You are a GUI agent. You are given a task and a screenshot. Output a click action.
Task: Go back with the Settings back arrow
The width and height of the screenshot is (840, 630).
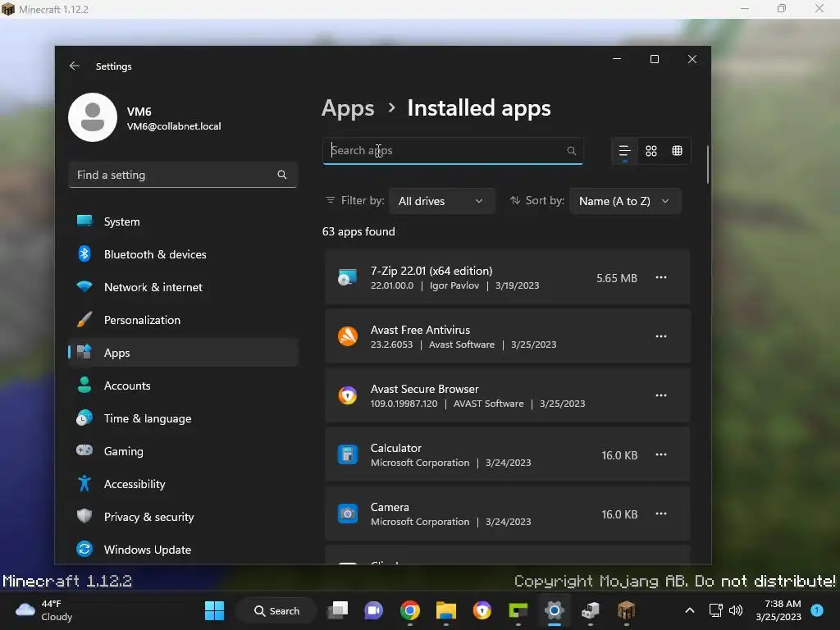pos(75,66)
